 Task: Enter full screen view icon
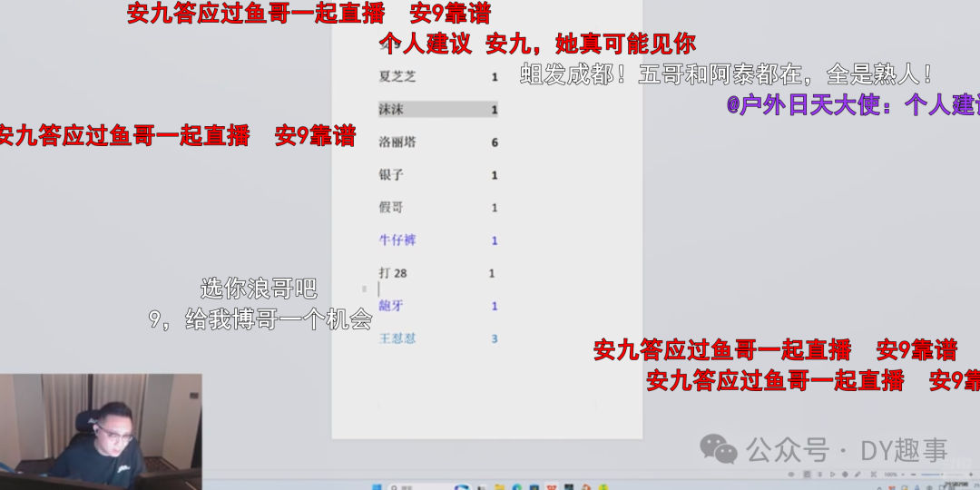pos(874,475)
